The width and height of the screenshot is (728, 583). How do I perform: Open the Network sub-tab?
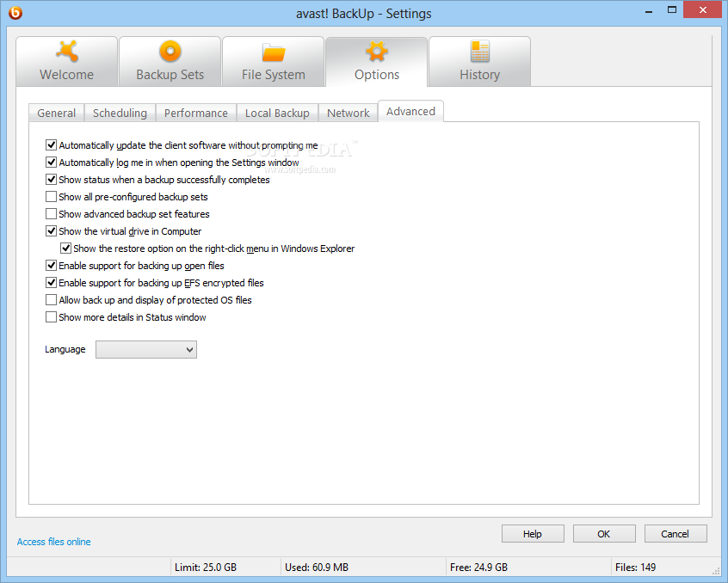[349, 114]
